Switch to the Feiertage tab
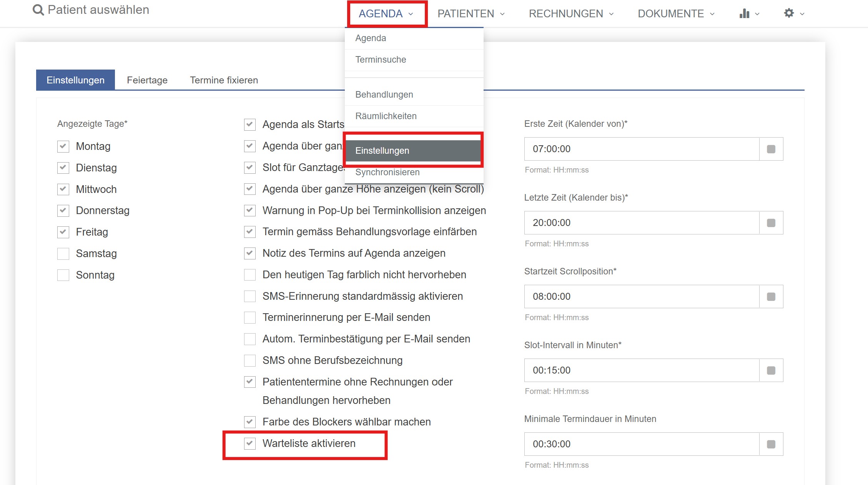This screenshot has width=868, height=485. click(147, 80)
